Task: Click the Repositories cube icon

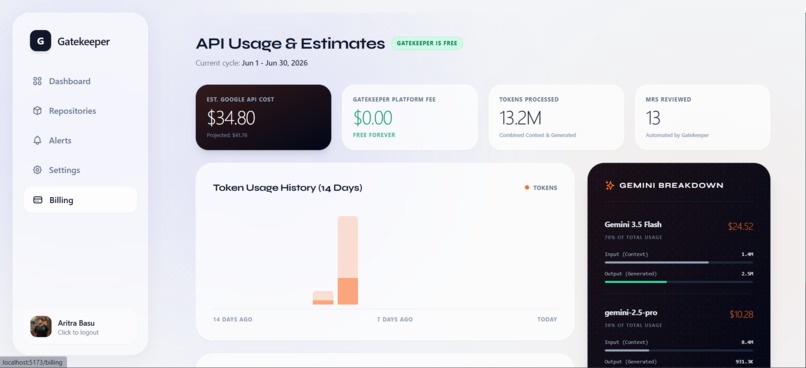Action: click(37, 111)
